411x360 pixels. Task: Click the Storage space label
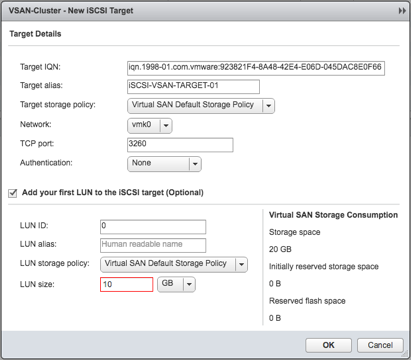coord(295,232)
